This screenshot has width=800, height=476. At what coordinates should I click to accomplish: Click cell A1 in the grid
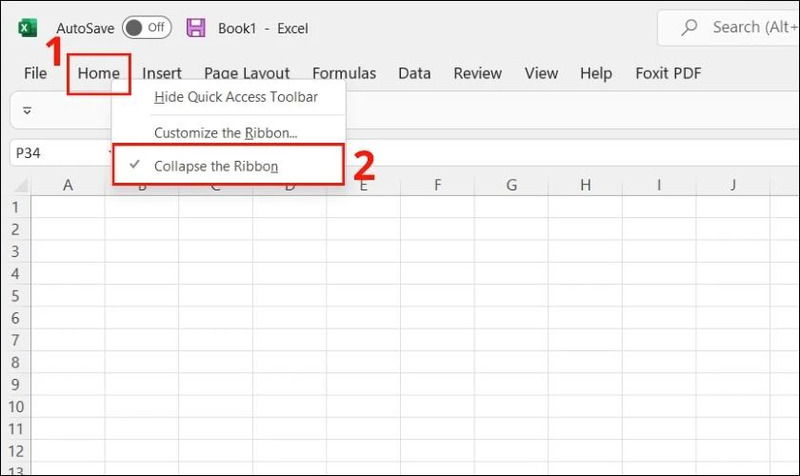coord(68,207)
